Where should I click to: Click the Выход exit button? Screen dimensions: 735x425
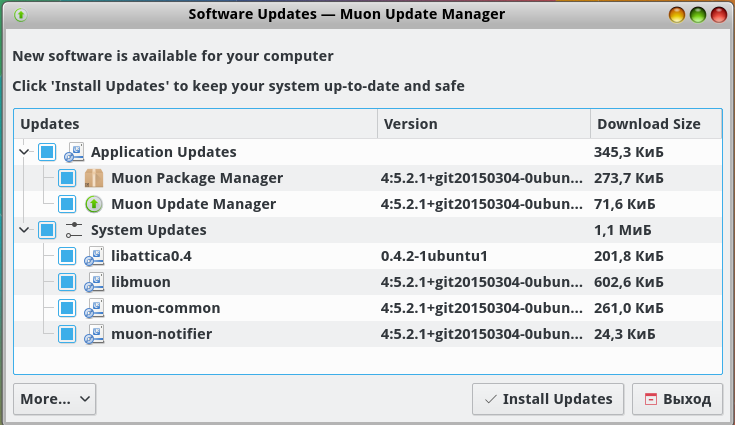point(677,399)
